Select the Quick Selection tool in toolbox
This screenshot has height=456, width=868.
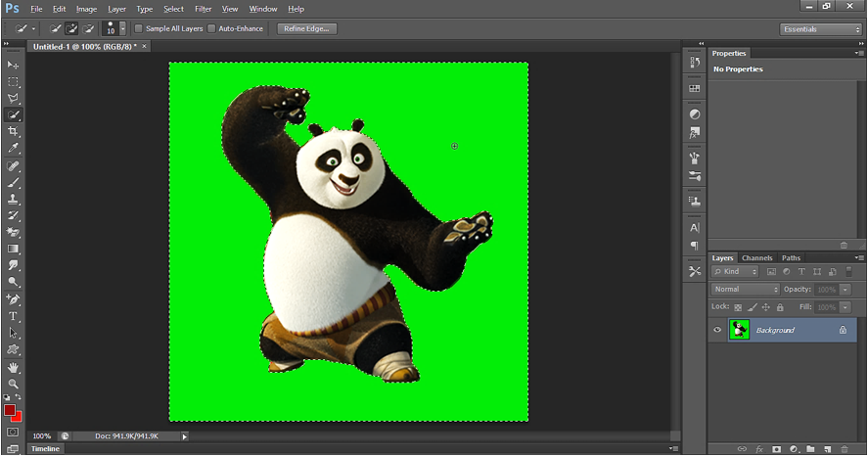coord(13,115)
